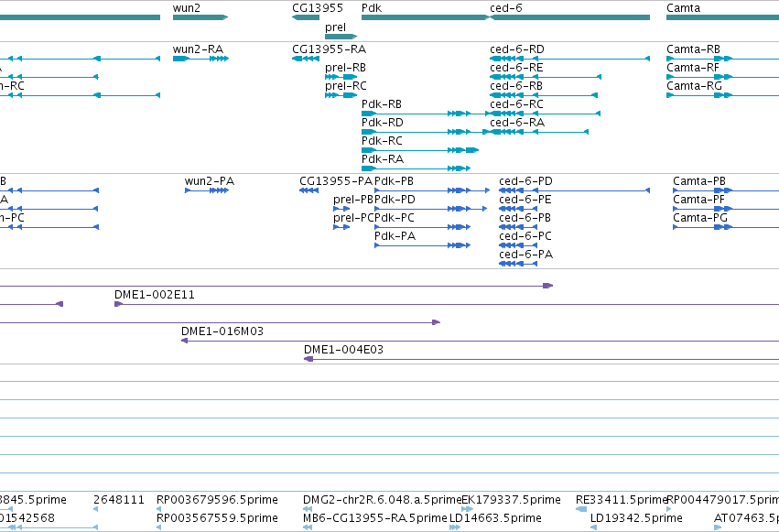Select the prel gene feature
This screenshot has height=532, width=779.
point(341,37)
